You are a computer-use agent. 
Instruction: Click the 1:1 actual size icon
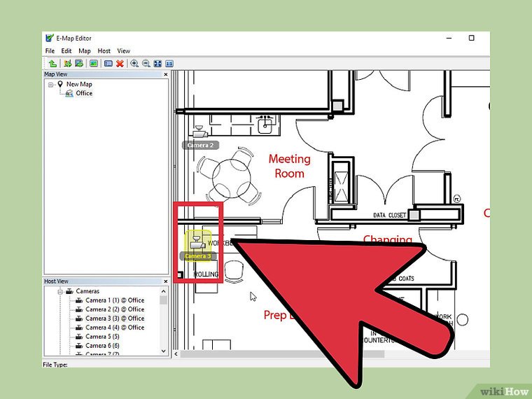click(168, 63)
